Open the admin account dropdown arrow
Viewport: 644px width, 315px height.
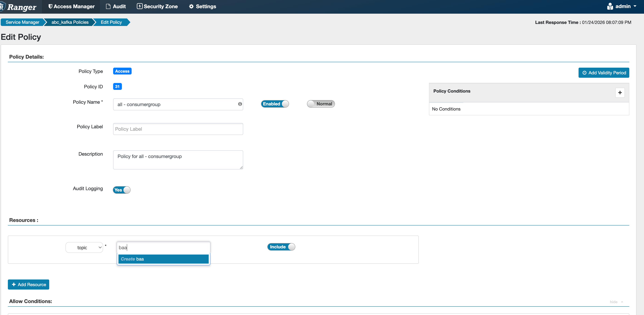tap(635, 6)
